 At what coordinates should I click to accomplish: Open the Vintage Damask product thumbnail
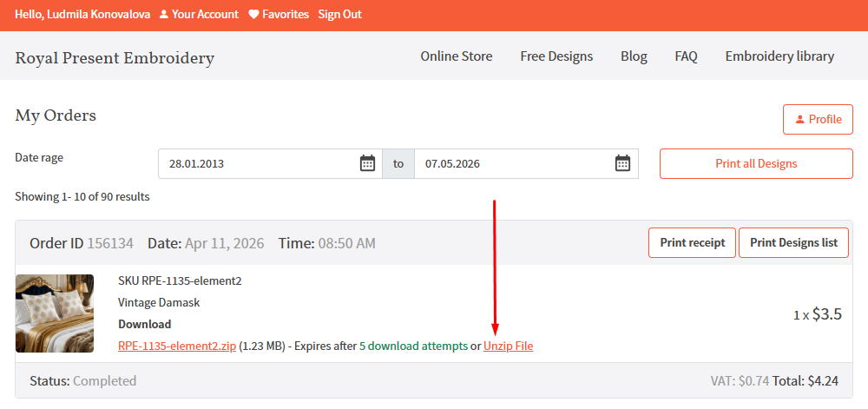coord(54,313)
